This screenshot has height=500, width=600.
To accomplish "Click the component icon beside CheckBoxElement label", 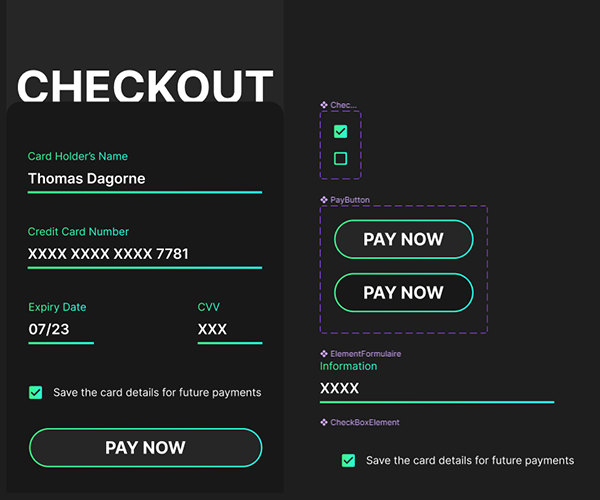I will pyautogui.click(x=324, y=423).
